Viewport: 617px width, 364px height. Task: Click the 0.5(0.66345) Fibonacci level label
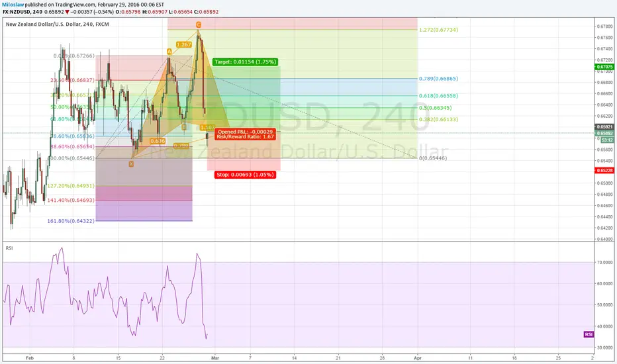(435, 108)
